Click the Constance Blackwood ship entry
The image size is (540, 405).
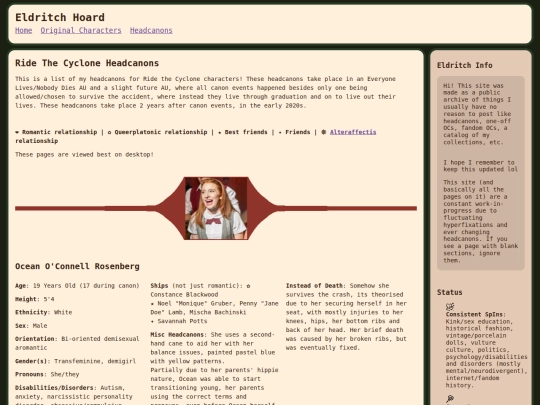click(x=184, y=294)
